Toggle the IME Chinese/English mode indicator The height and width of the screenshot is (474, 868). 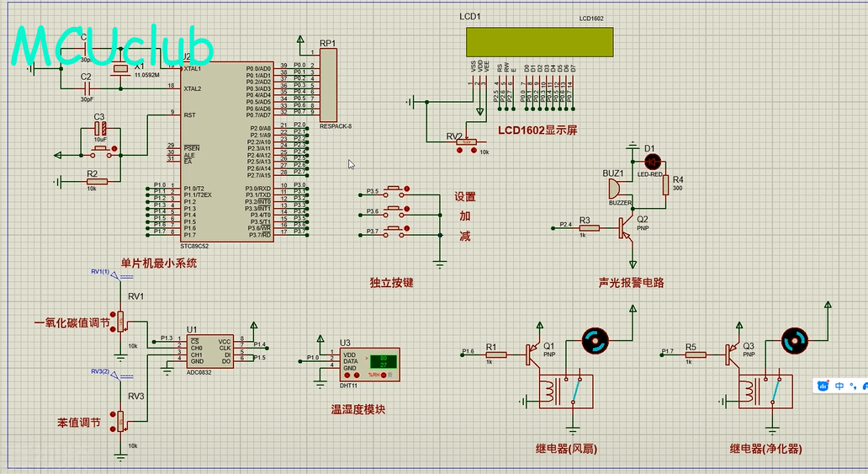[839, 386]
